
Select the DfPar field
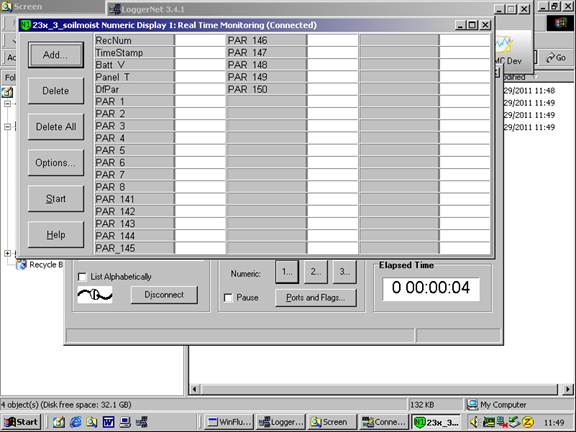[134, 89]
